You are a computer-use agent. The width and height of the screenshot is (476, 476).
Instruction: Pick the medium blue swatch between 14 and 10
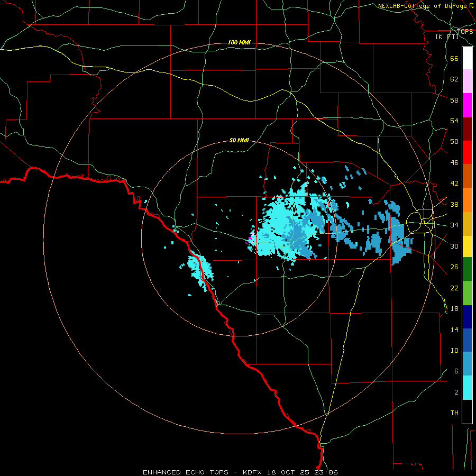(x=467, y=340)
